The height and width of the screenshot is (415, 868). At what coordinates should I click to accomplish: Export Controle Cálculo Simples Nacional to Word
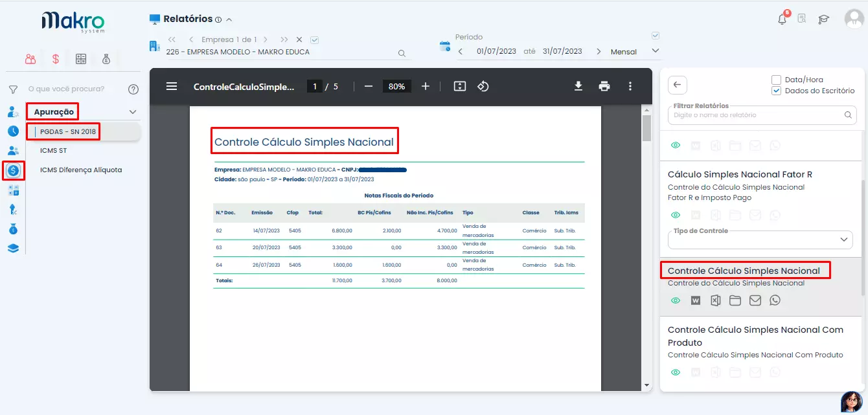(696, 300)
